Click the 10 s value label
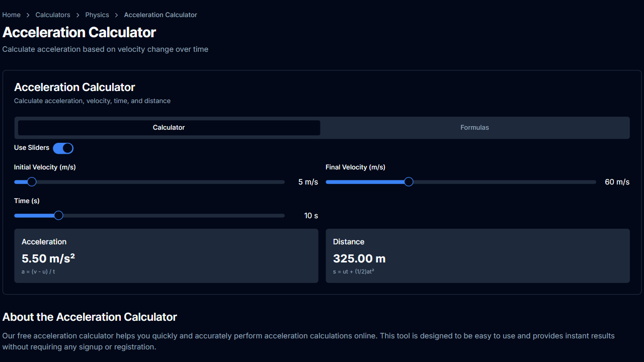Viewport: 644px width, 362px height. (x=311, y=215)
